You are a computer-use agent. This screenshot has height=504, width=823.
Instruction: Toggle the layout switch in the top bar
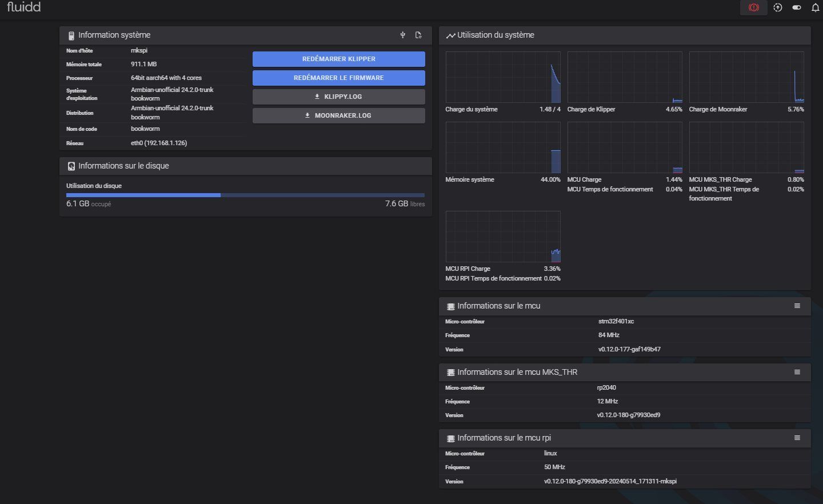point(797,7)
